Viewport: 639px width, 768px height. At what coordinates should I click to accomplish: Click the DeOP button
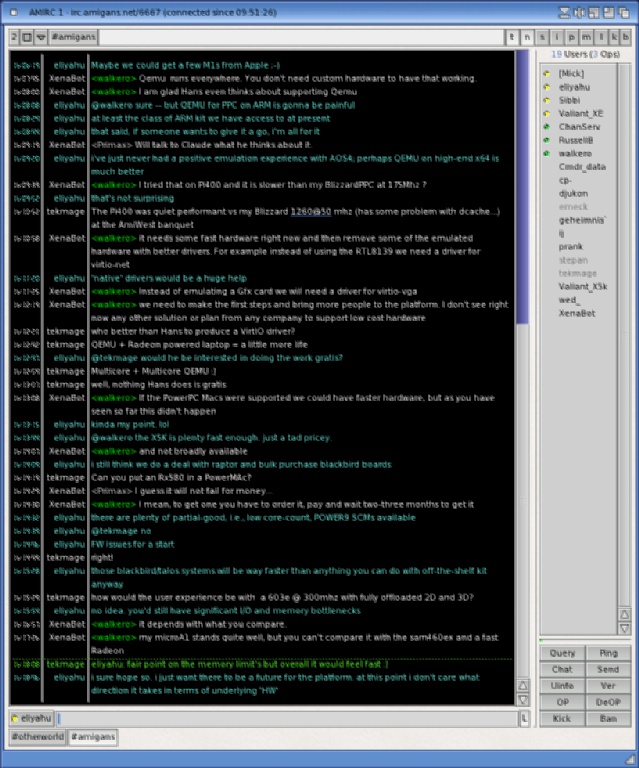tap(608, 702)
